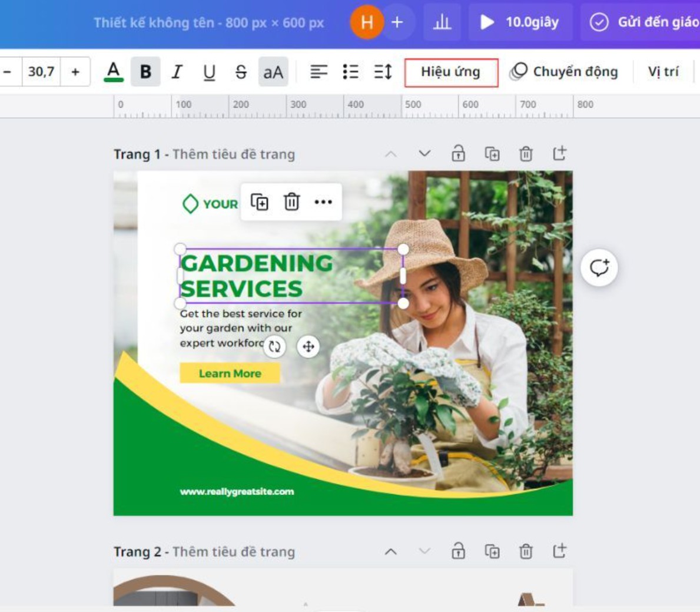Image resolution: width=700 pixels, height=612 pixels.
Task: Click the text color icon
Action: tap(114, 72)
